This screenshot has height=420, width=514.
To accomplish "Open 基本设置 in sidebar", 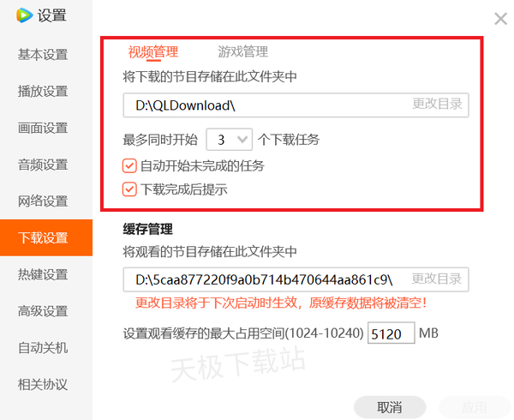I will coord(43,55).
